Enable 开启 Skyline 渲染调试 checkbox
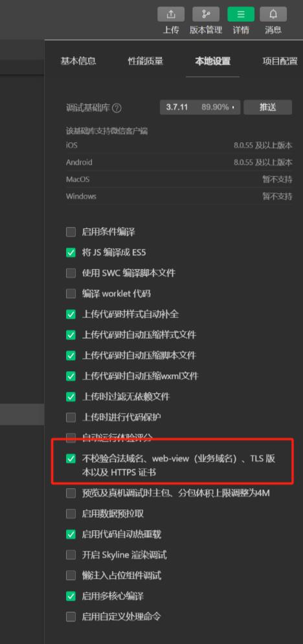Screen dimensions: 303x644 pos(71,555)
